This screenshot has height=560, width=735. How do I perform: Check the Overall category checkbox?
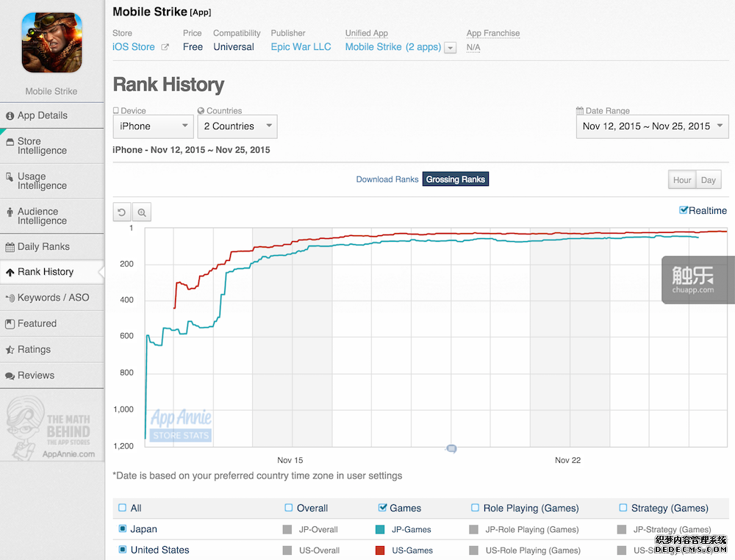[x=288, y=508]
